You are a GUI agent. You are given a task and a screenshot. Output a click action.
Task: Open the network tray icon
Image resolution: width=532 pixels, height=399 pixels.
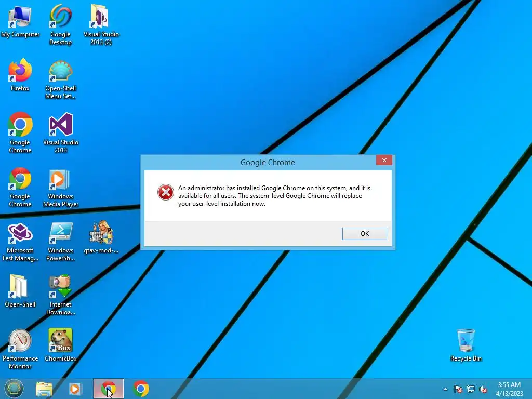(x=471, y=389)
